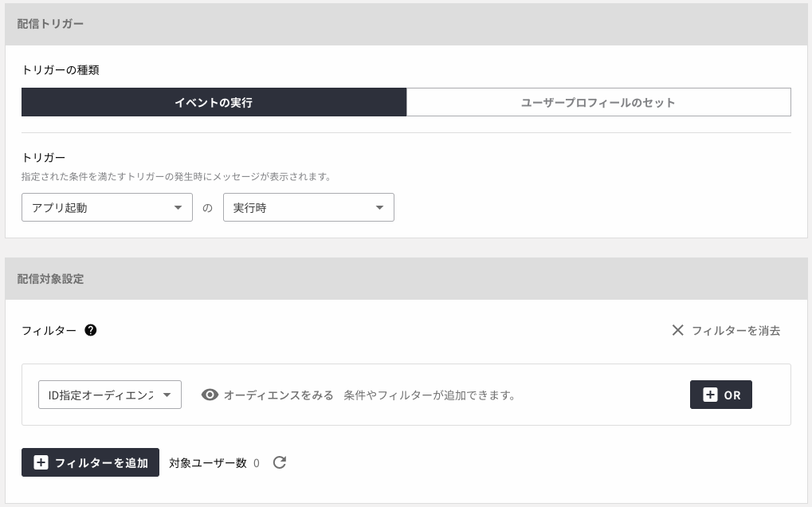Click the X icon beside フィルターを消去
This screenshot has width=812, height=507.
click(677, 330)
